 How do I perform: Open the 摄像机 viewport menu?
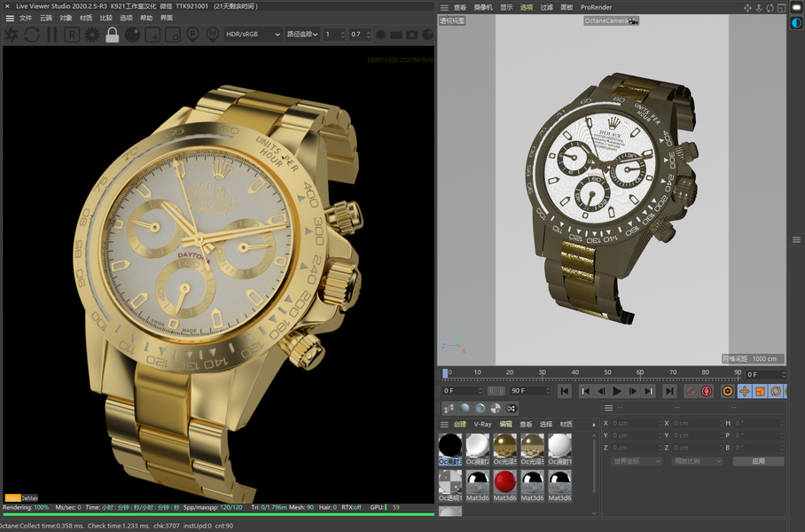click(x=483, y=7)
